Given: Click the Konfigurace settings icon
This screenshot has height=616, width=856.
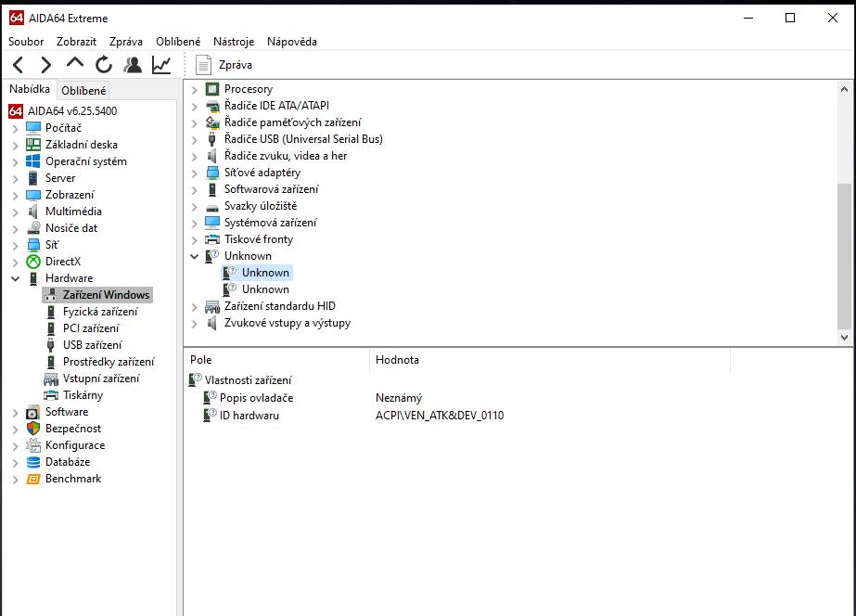Looking at the screenshot, I should click(x=33, y=445).
